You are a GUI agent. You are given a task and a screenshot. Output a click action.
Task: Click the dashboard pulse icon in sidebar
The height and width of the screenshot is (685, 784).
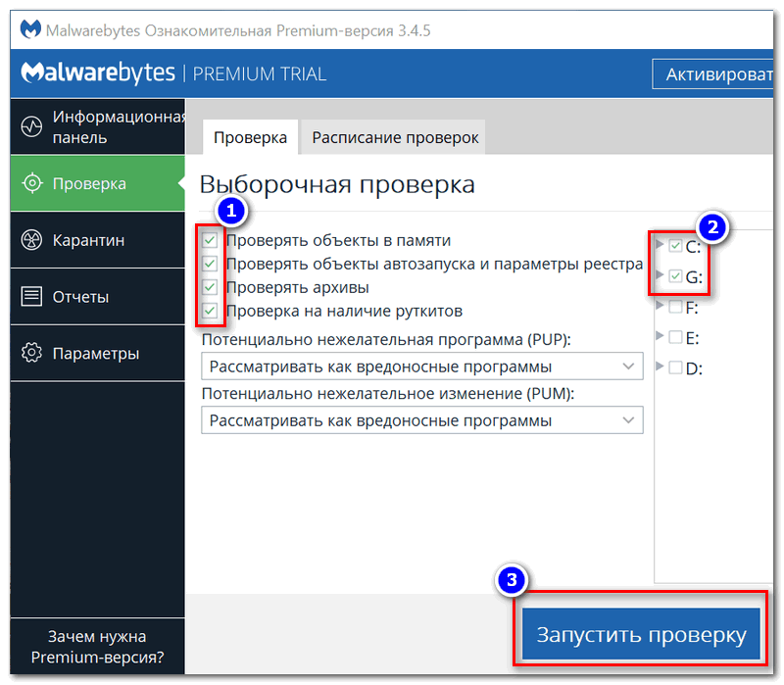click(x=31, y=126)
